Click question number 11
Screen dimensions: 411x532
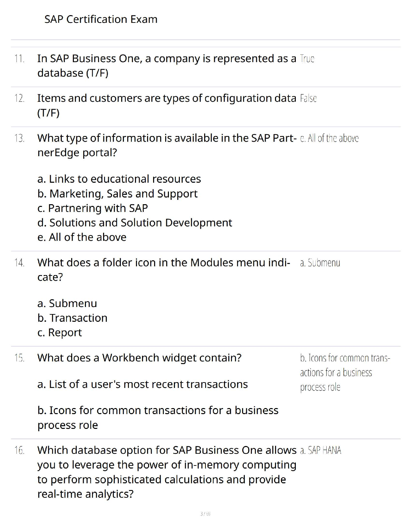click(x=19, y=59)
